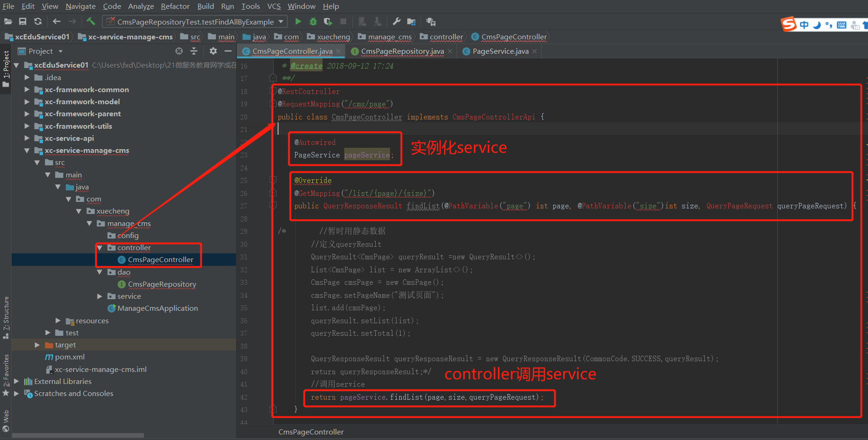Collapse the xcEduService01 root node

(17, 65)
